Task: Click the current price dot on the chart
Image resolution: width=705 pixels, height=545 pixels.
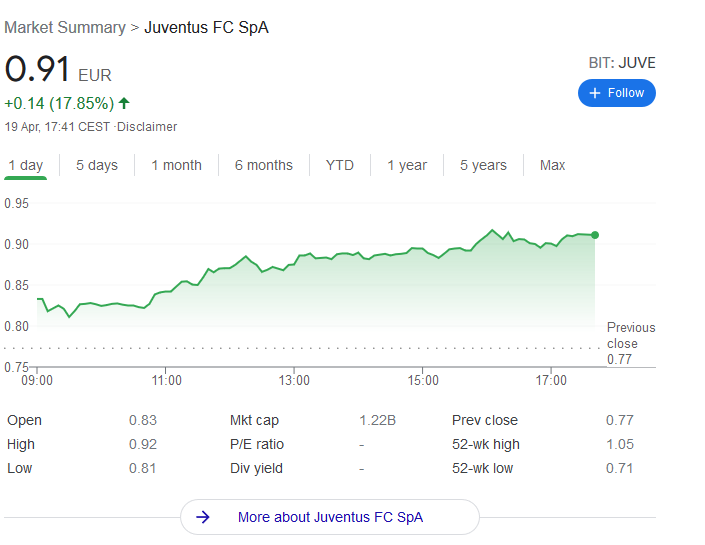Action: click(x=595, y=235)
